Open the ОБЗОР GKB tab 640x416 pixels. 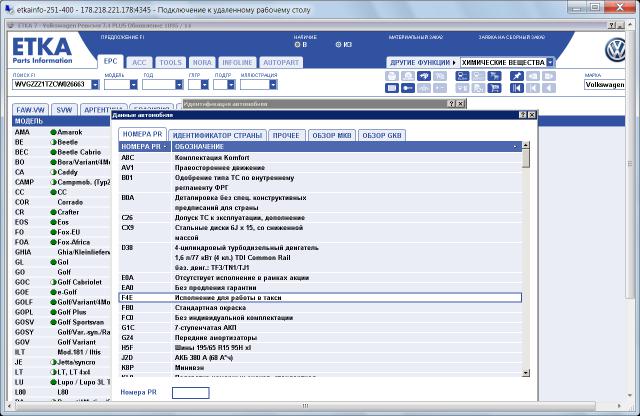382,136
